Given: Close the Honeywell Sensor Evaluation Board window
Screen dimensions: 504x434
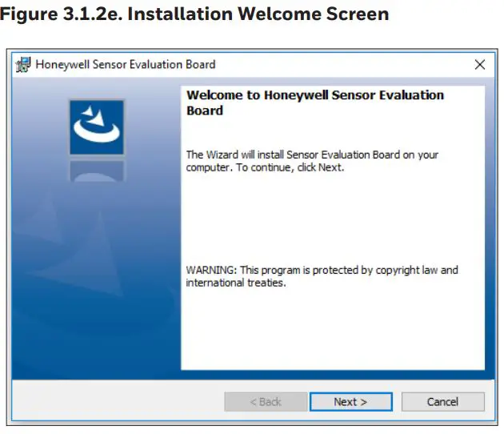Looking at the screenshot, I should pos(479,65).
